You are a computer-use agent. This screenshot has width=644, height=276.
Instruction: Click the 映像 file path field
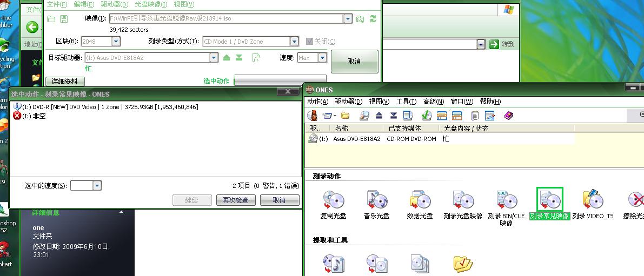pos(226,18)
